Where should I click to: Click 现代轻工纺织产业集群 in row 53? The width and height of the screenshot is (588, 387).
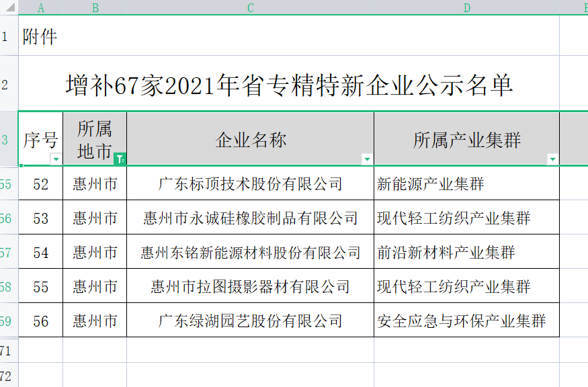coord(466,218)
